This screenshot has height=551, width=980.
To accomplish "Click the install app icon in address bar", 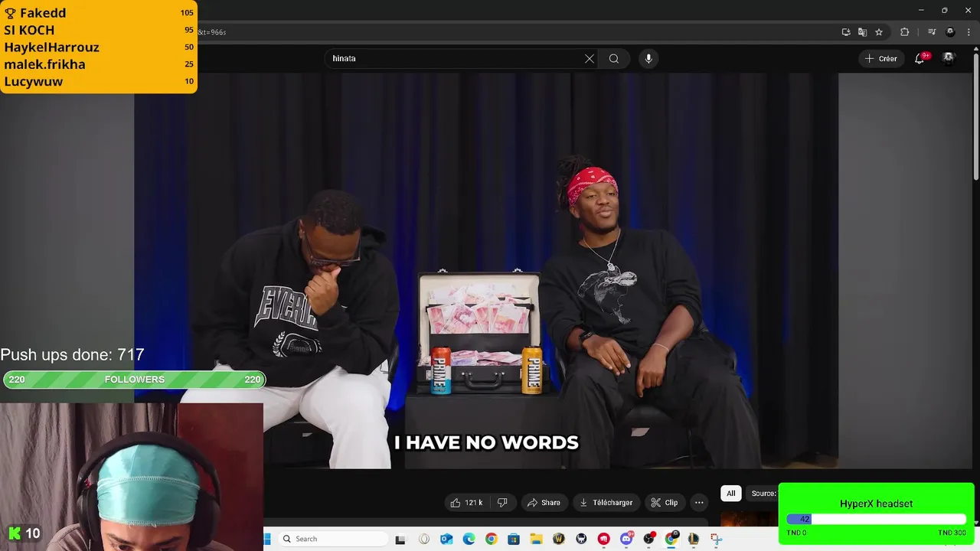I will click(x=846, y=32).
